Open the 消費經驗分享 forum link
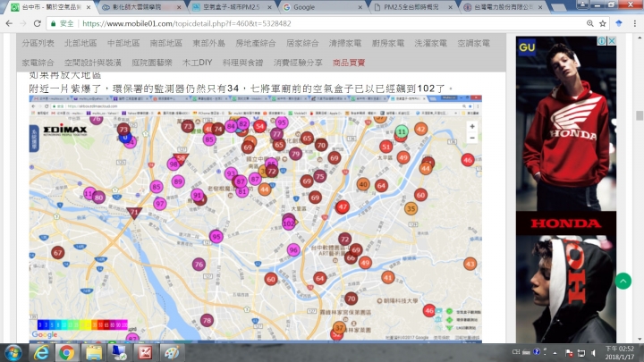This screenshot has height=362, width=644. [x=298, y=63]
